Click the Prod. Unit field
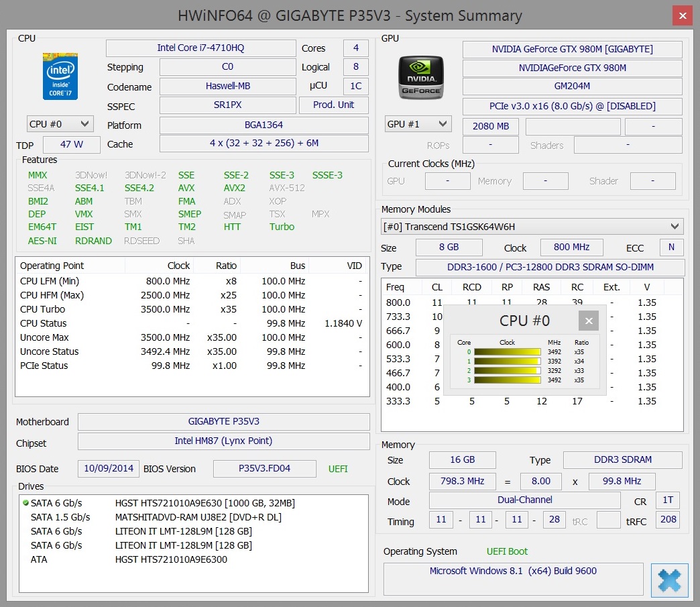The image size is (700, 607). [x=333, y=105]
